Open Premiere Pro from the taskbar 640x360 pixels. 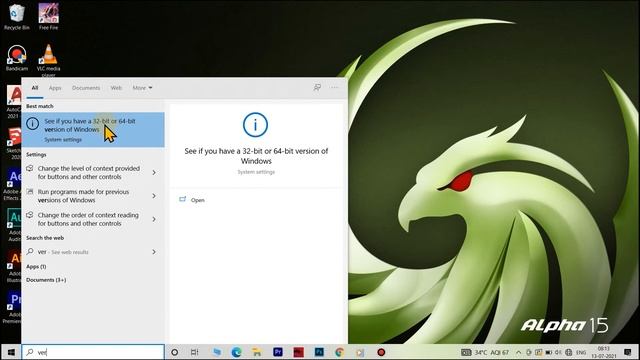pyautogui.click(x=278, y=352)
